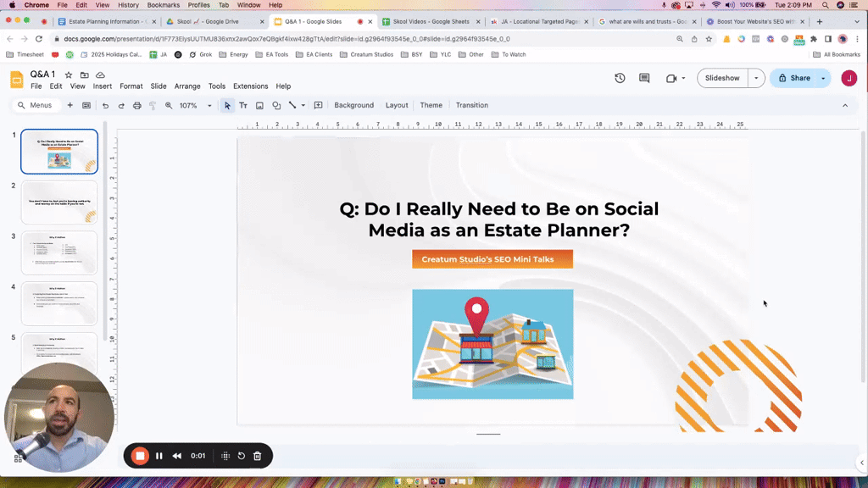Stop recording with the orange button
Image resolution: width=868 pixels, height=488 pixels.
tap(140, 456)
